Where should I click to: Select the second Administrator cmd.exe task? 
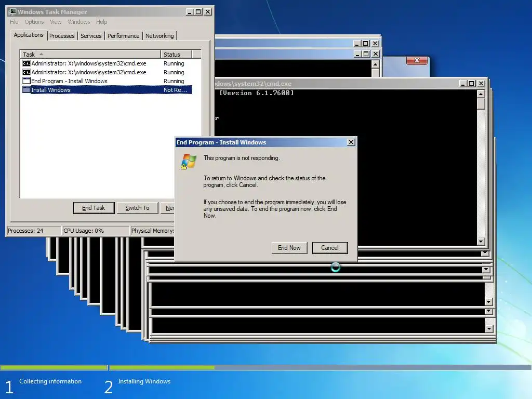pyautogui.click(x=107, y=72)
